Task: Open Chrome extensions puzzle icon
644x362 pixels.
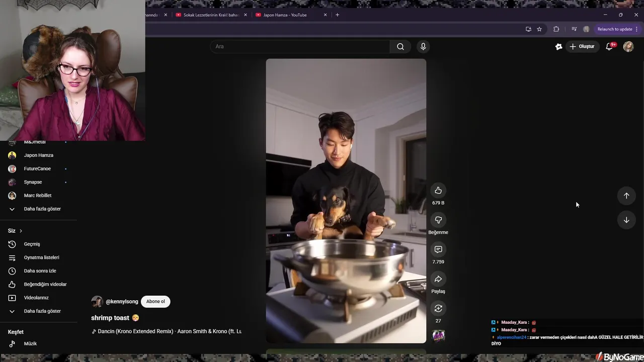Action: tap(556, 29)
